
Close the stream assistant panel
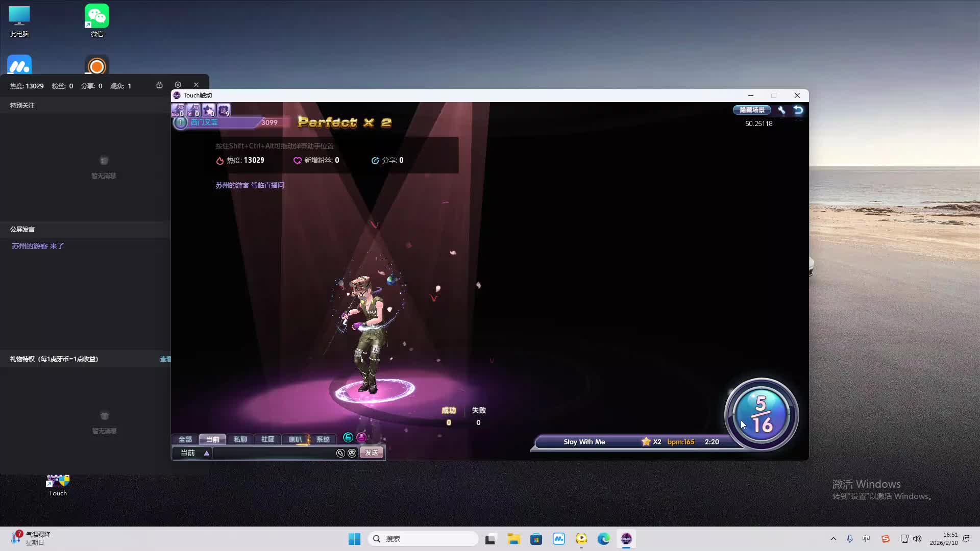tap(196, 85)
